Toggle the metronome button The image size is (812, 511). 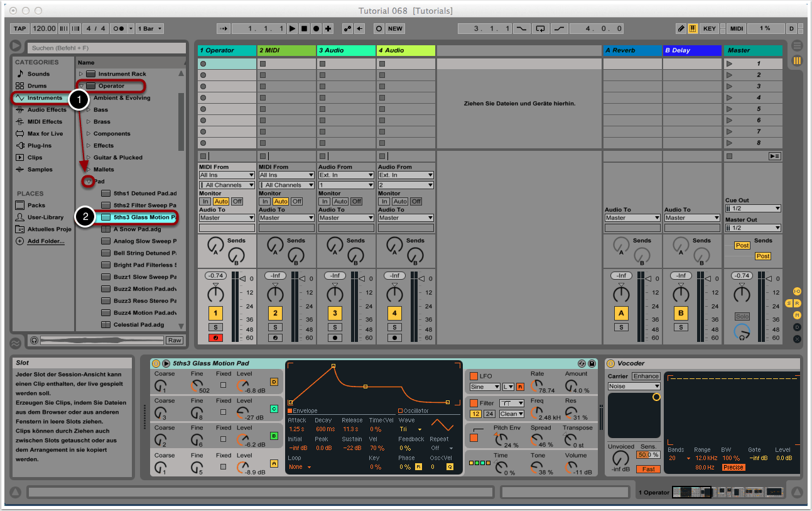pos(118,29)
